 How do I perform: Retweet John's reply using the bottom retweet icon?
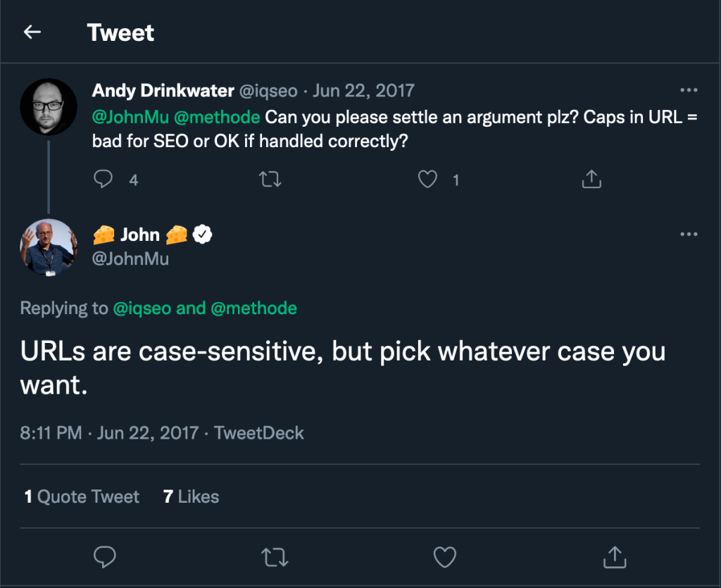[275, 557]
